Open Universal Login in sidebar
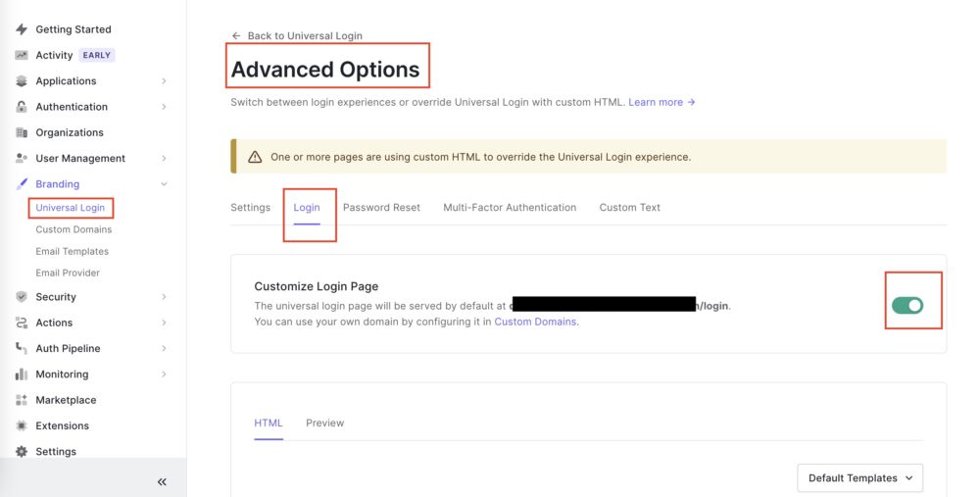The height and width of the screenshot is (497, 980). (x=70, y=208)
